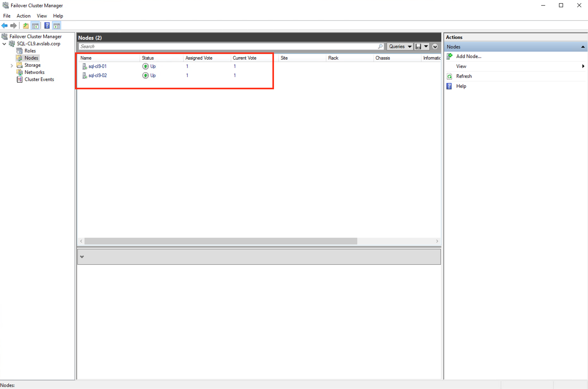Viewport: 588px width, 389px height.
Task: Click the server icon beside sql-cl9-02
Action: coord(84,75)
